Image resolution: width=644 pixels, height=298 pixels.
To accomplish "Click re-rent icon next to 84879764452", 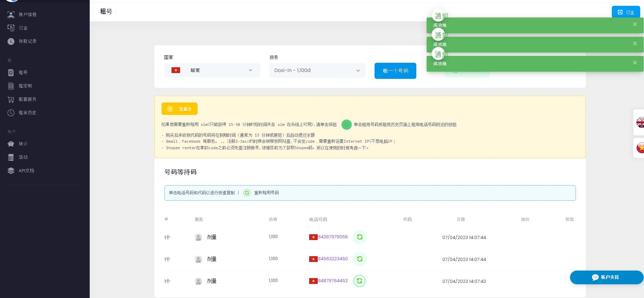I will pos(359,281).
